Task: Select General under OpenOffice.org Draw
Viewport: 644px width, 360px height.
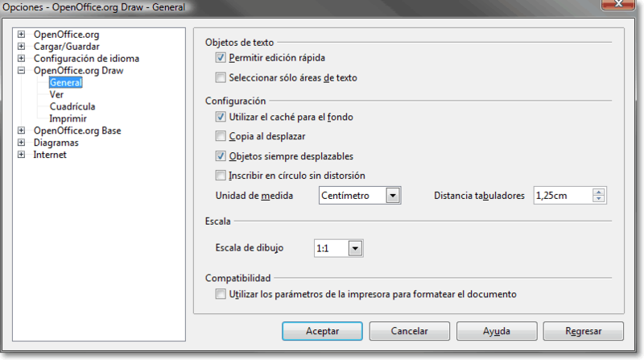Action: [x=66, y=83]
